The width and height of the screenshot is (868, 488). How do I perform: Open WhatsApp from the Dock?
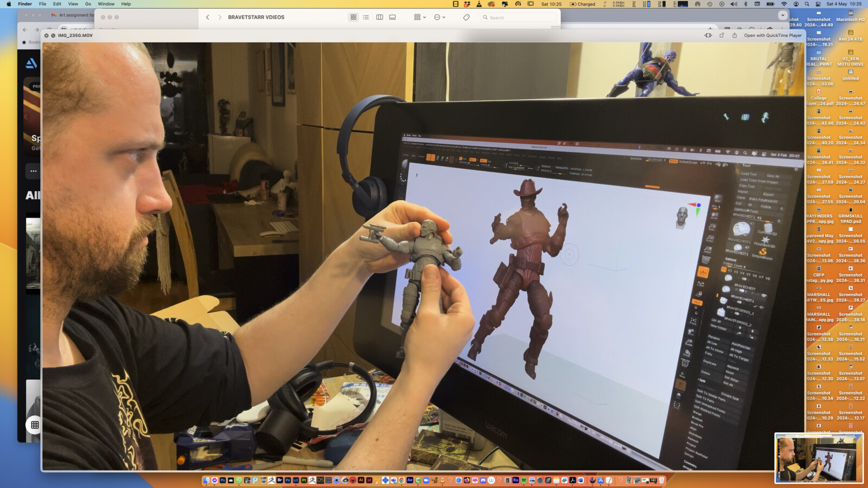[239, 480]
